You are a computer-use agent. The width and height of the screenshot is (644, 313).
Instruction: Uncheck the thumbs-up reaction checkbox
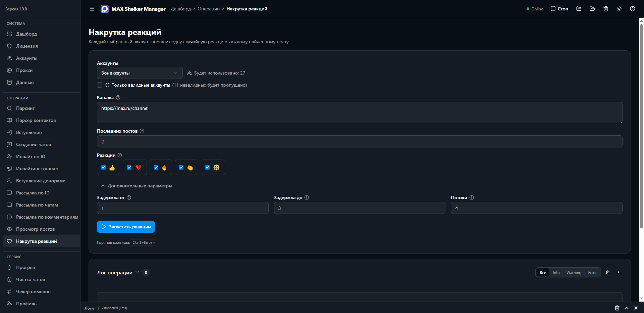point(103,167)
